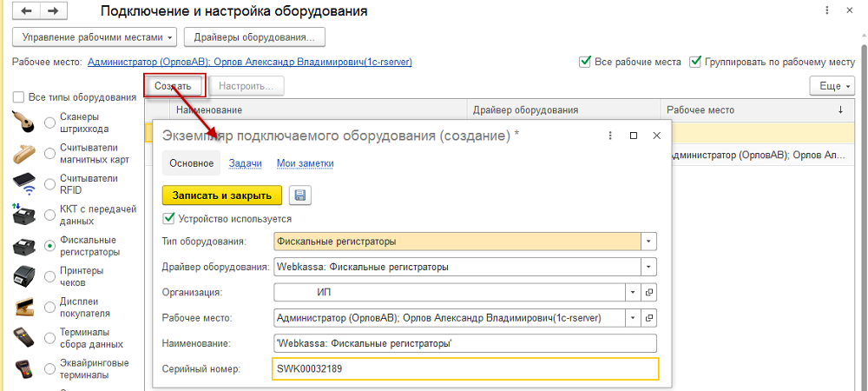
Task: Close the equipment instance dialog
Action: [656, 136]
